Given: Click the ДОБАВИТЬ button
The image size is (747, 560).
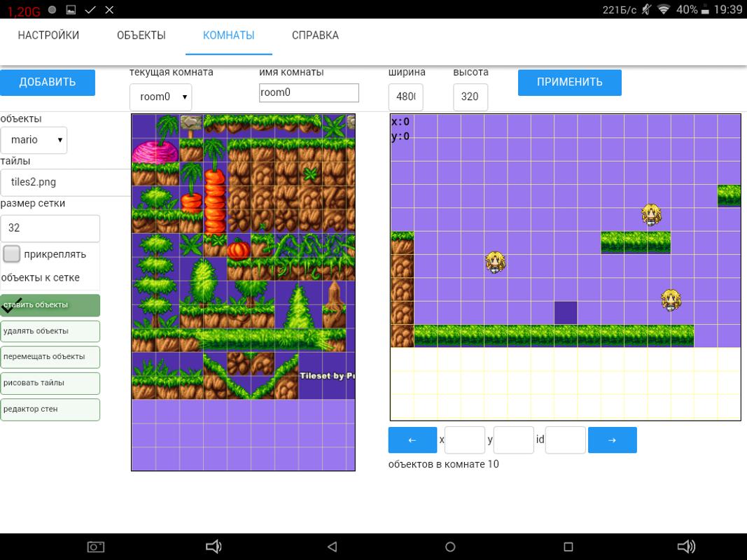Looking at the screenshot, I should 47,83.
